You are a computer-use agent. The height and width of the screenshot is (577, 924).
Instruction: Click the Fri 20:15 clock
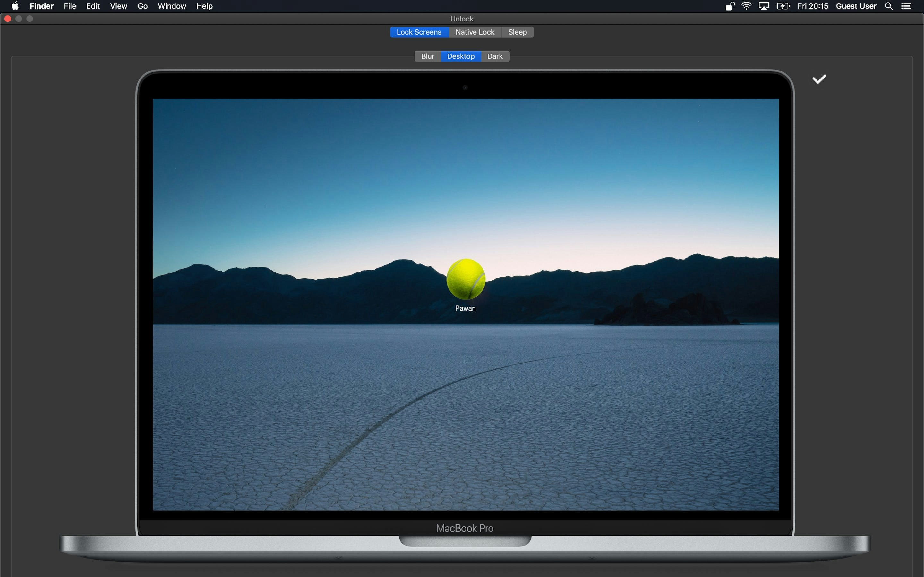tap(812, 6)
